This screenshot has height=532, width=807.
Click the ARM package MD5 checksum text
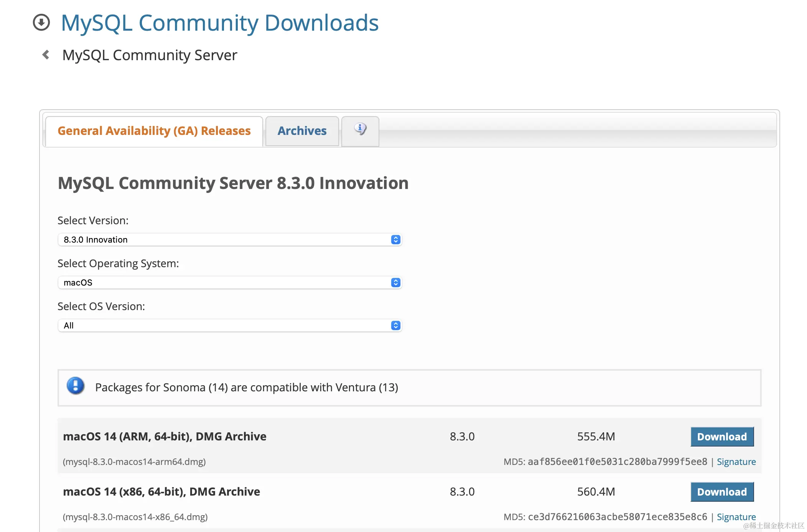(x=617, y=462)
